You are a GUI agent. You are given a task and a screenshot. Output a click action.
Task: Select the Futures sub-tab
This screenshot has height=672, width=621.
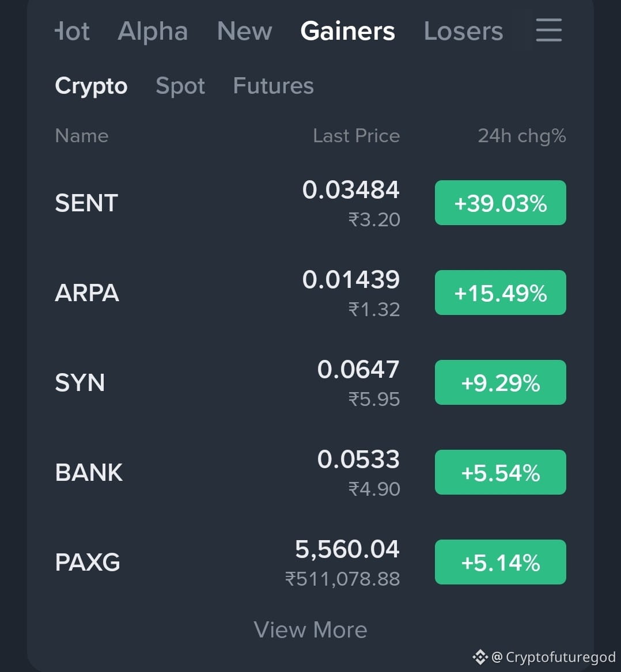click(x=273, y=85)
